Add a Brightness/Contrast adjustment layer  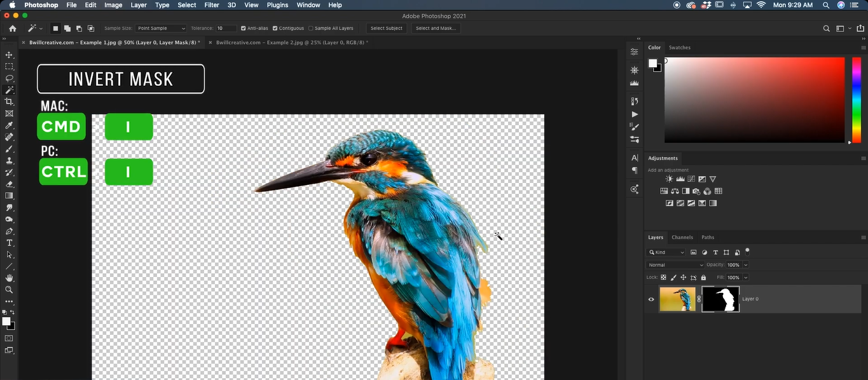point(669,179)
